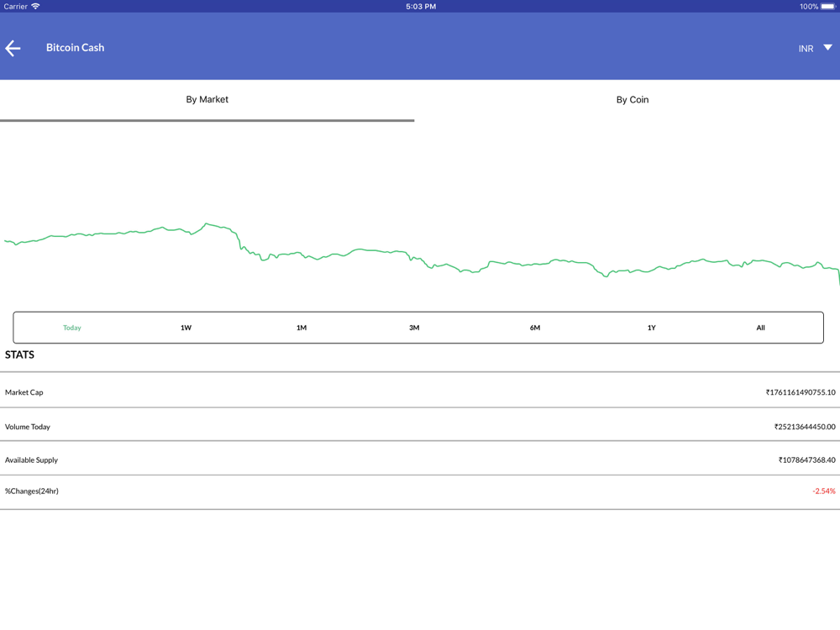Select the All chart range
Screen dimensions: 840x630
[x=760, y=328]
